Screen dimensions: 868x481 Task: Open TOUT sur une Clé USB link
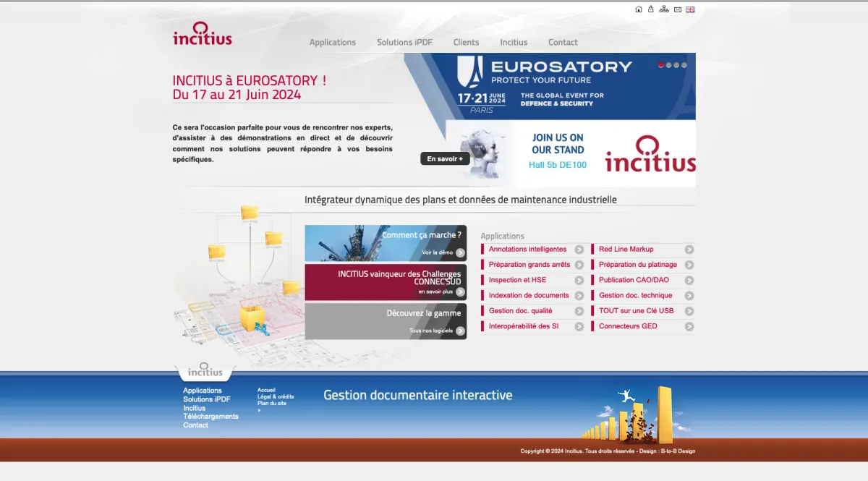pos(637,311)
